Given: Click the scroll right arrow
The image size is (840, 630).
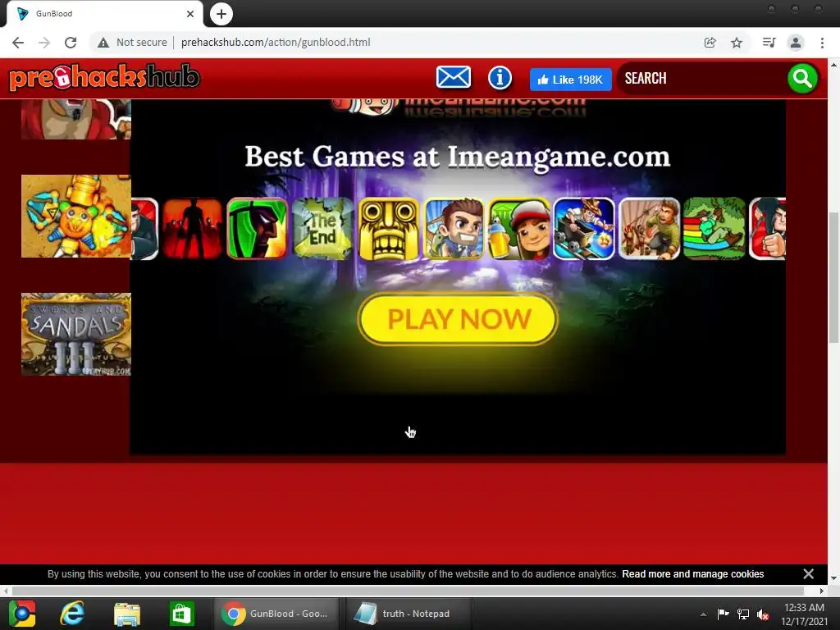Looking at the screenshot, I should tap(822, 591).
